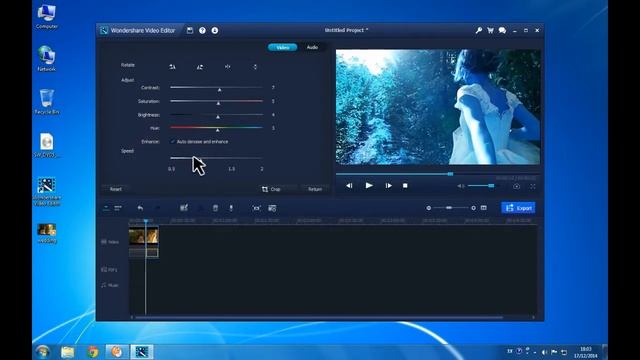
Task: Click the zoom out timeline icon
Action: (429, 208)
